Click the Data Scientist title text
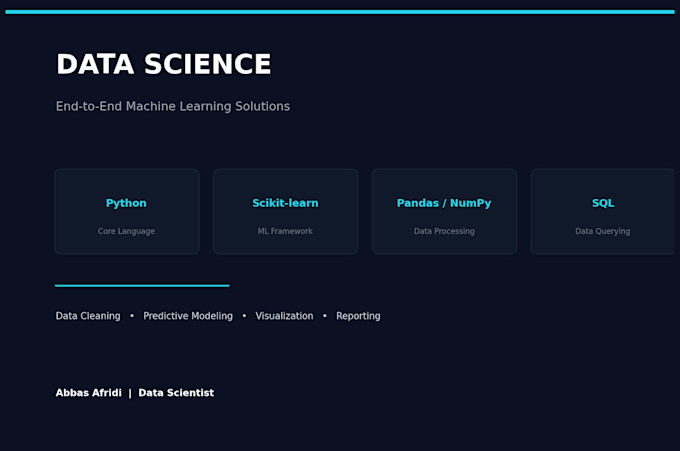Image resolution: width=680 pixels, height=451 pixels. (x=176, y=393)
